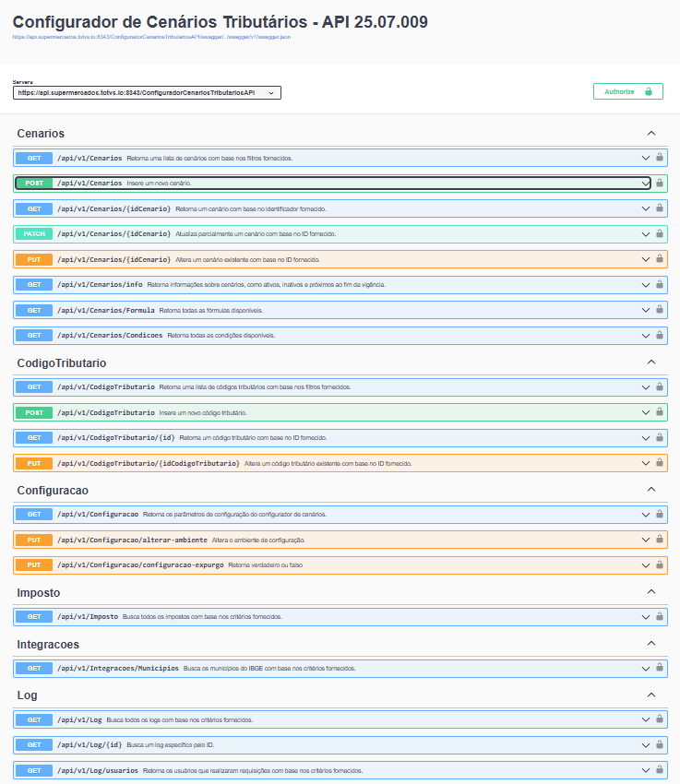
Task: Click lock icon on PATCH Cenarios/{idCenario} row
Action: [660, 234]
